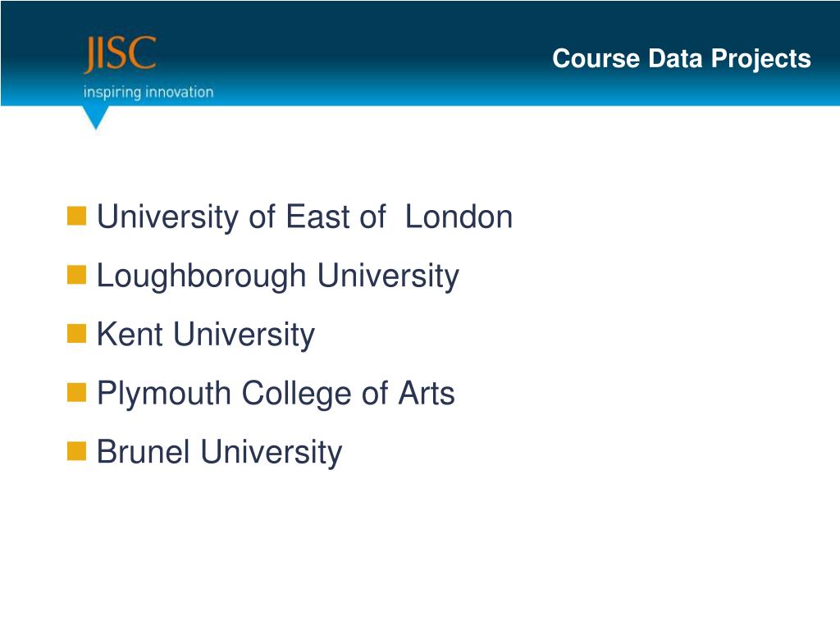Click the orange JISC logo
Viewport: 840px width, 630px height.
click(x=119, y=57)
